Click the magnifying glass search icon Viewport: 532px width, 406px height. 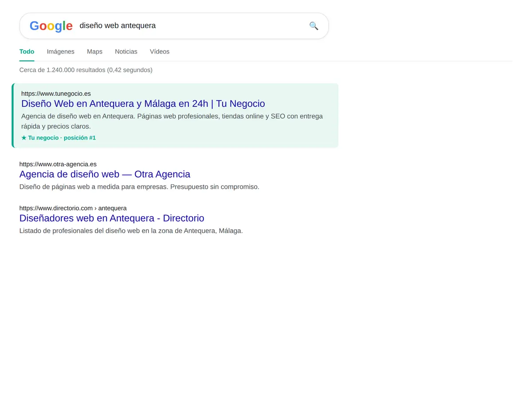pos(313,26)
